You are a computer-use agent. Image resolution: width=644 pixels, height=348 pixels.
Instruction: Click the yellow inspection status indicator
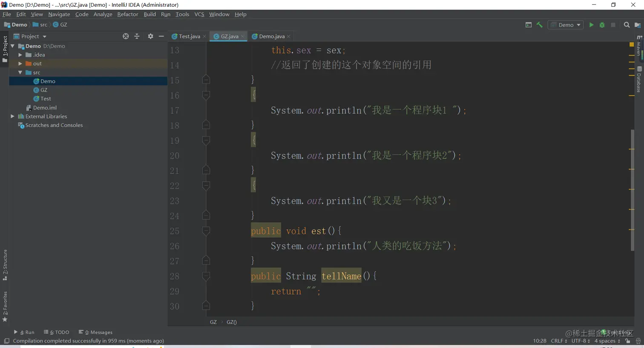point(632,44)
